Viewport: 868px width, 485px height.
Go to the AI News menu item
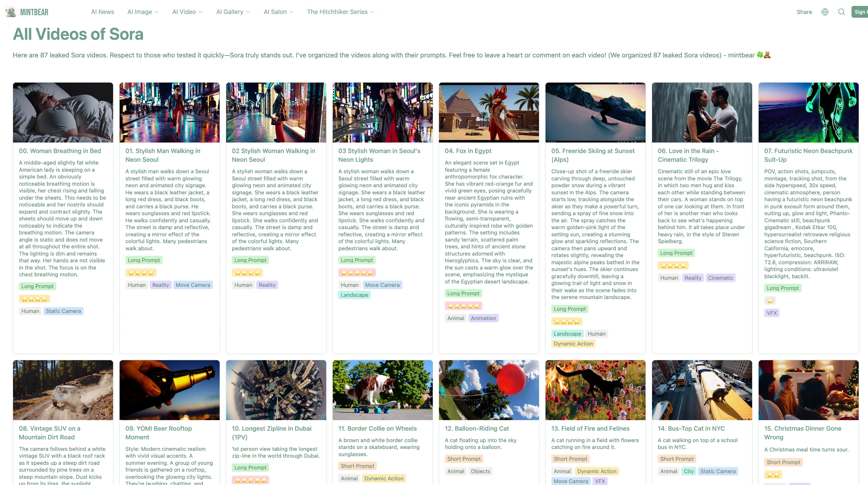click(x=103, y=12)
